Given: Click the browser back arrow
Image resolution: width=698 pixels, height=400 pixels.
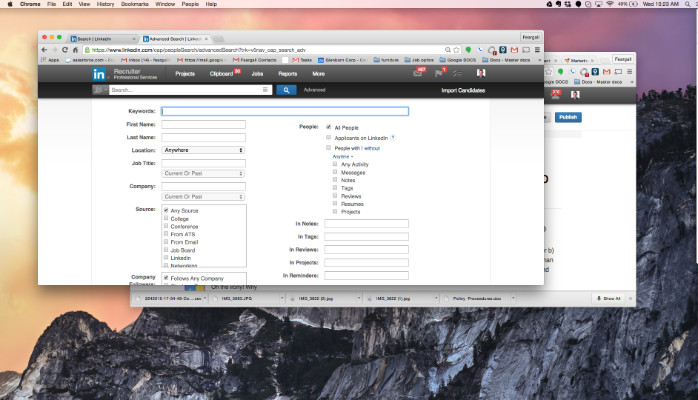Looking at the screenshot, I should point(44,50).
